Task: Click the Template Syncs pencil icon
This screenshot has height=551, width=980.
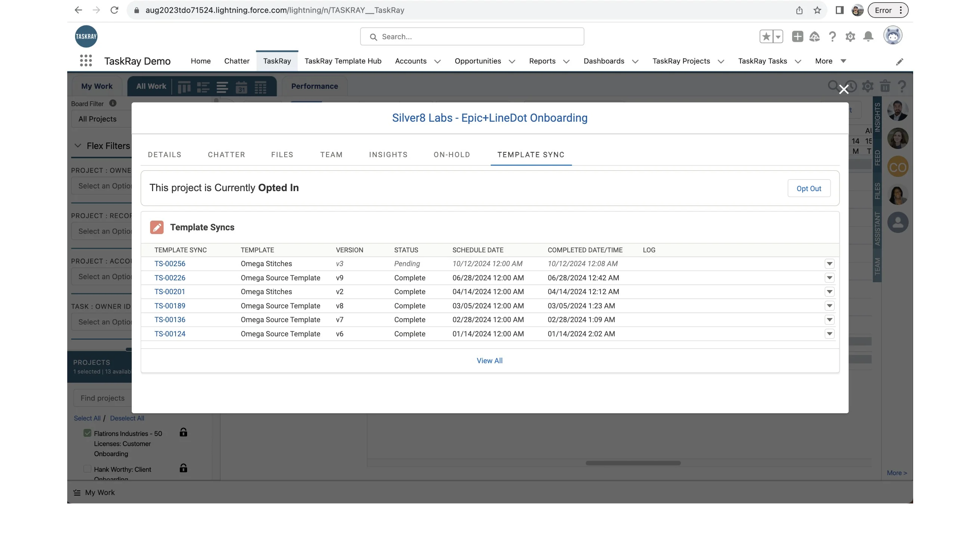Action: click(x=157, y=227)
